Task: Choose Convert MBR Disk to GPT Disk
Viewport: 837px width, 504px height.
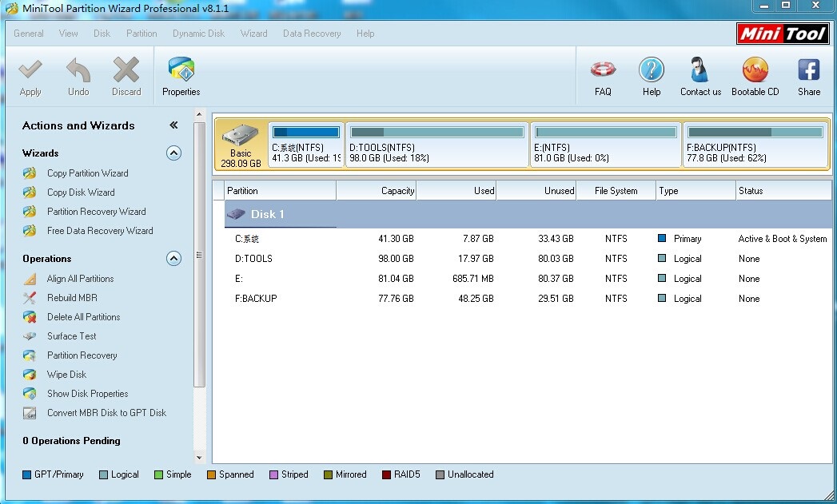Action: (107, 413)
